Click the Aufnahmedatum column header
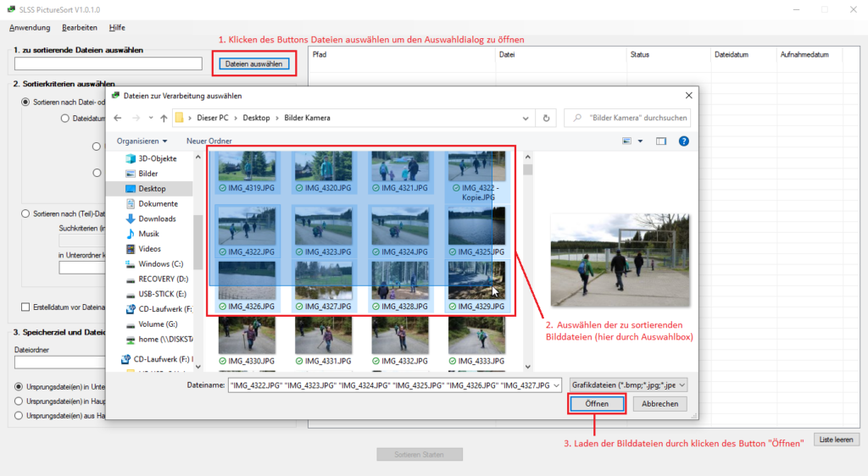The height and width of the screenshot is (476, 868). [809, 55]
